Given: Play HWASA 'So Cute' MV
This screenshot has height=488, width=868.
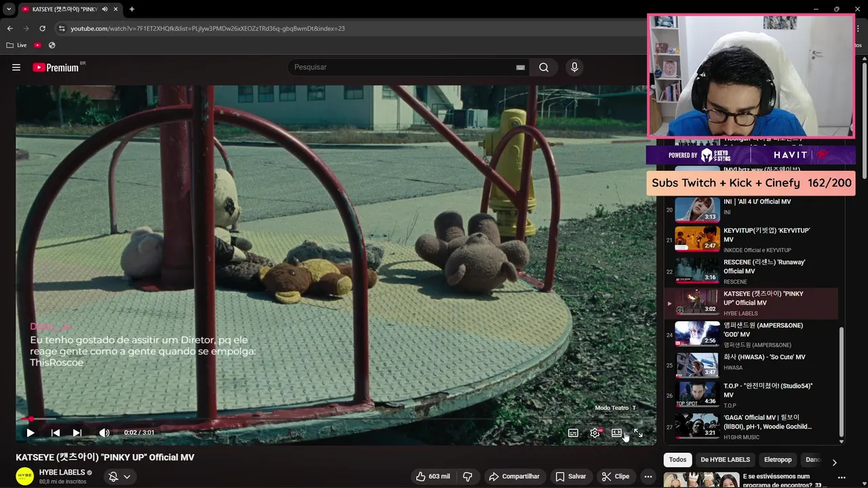Looking at the screenshot, I should [x=751, y=365].
